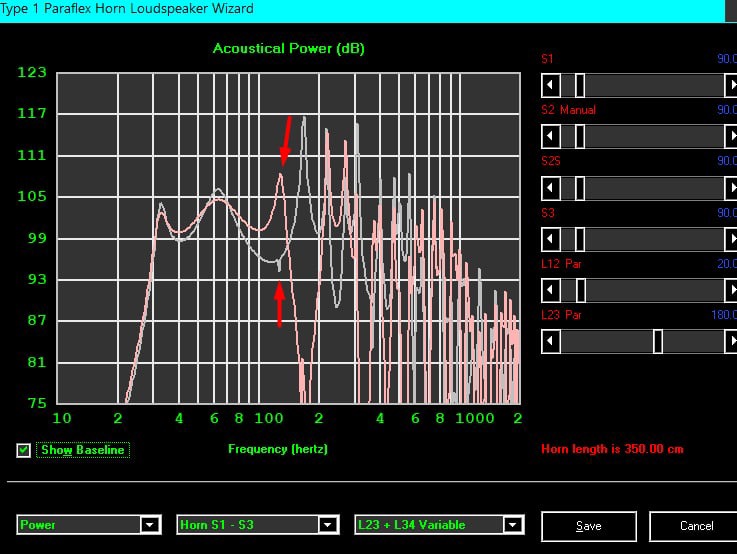Click the left arrow of S3 slider
This screenshot has width=737, height=554.
pos(550,239)
